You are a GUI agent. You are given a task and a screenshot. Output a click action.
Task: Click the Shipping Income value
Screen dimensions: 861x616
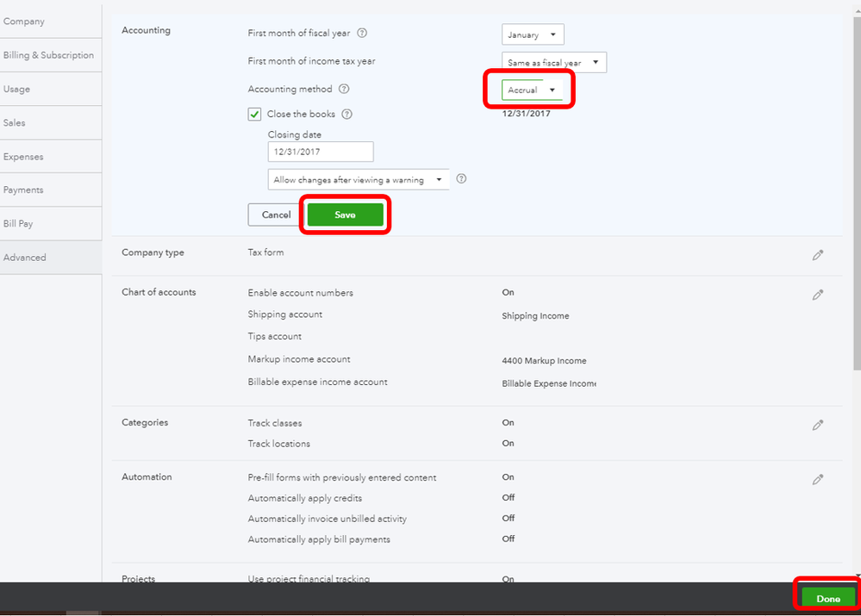[x=535, y=315]
